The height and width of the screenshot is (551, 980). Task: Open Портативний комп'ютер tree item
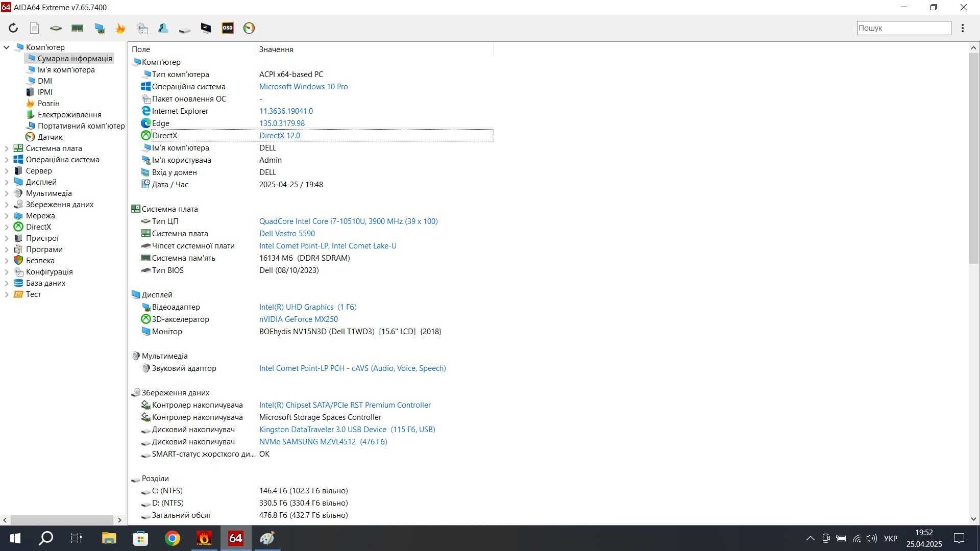click(81, 126)
